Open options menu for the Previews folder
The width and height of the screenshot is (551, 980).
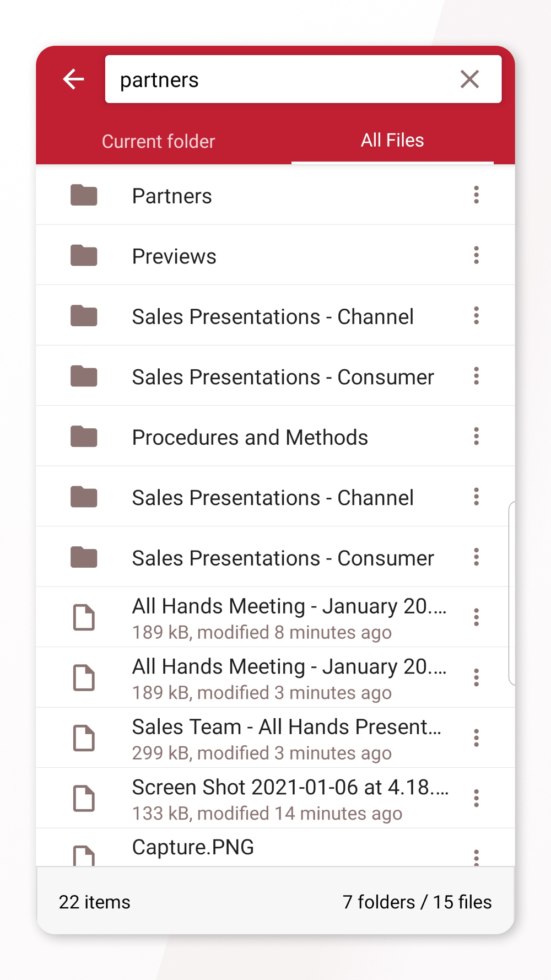[x=476, y=255]
